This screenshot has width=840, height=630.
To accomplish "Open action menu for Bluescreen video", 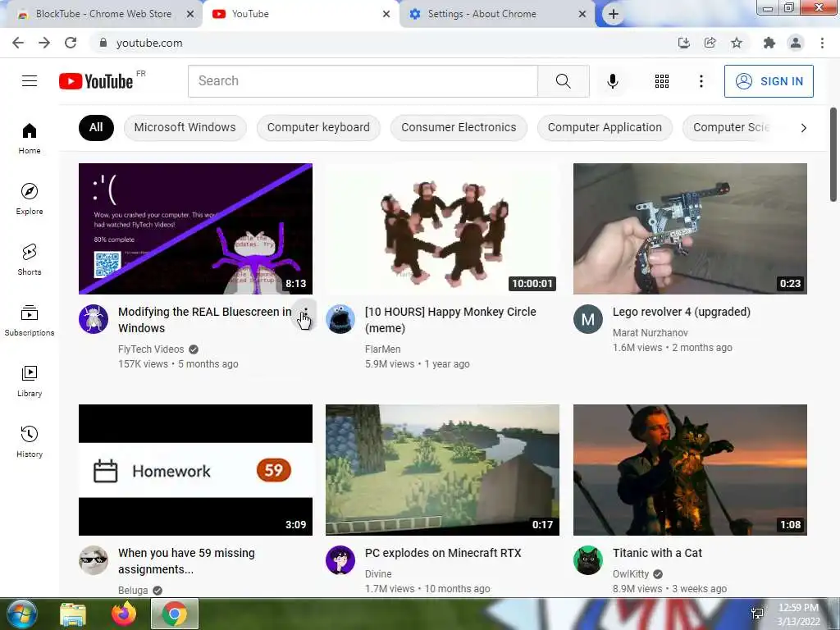I will coord(305,314).
